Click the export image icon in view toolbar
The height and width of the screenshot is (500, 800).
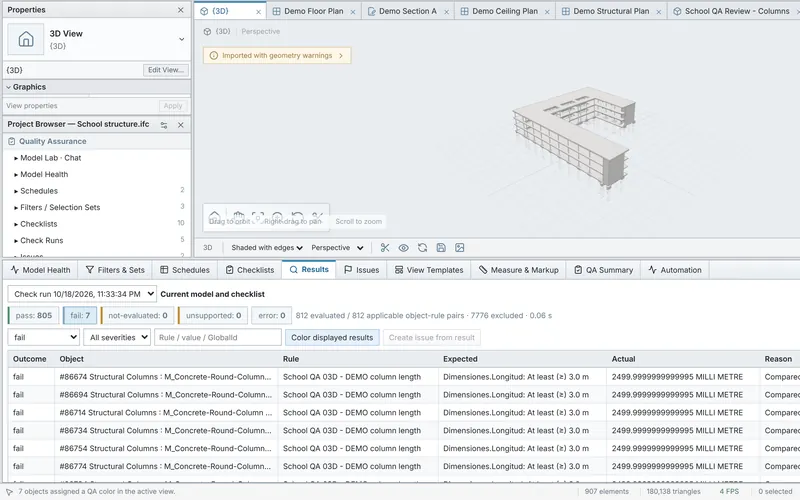click(460, 247)
